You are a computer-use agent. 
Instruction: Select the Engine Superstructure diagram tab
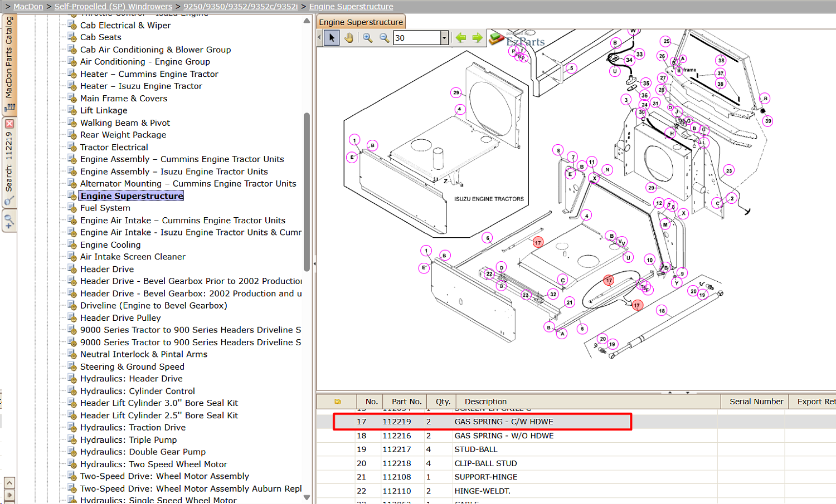pos(361,22)
